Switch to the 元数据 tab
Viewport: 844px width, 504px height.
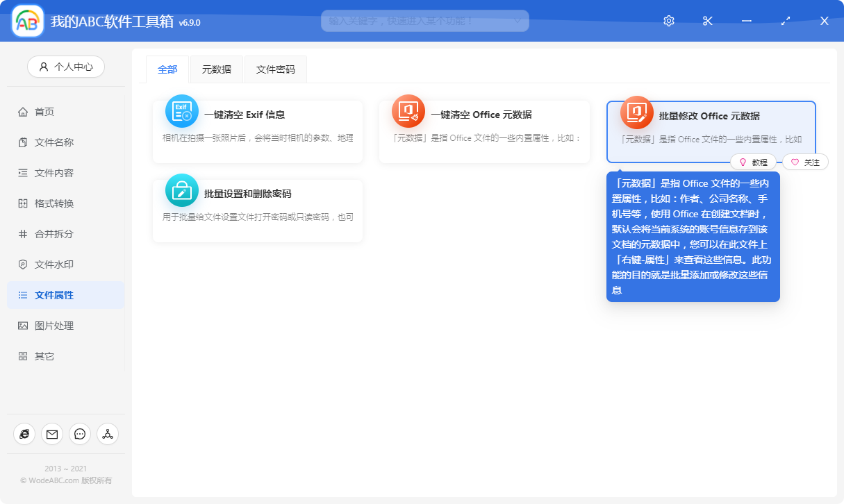pyautogui.click(x=216, y=69)
